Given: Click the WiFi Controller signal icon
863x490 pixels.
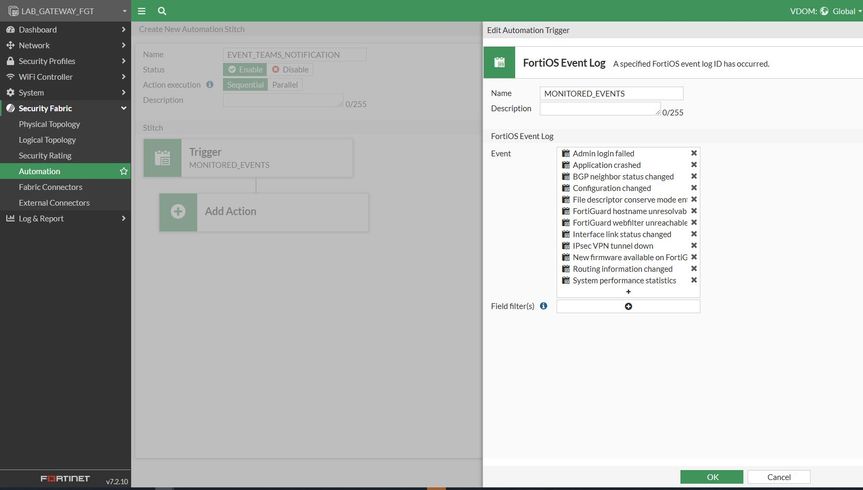Looking at the screenshot, I should pyautogui.click(x=10, y=77).
